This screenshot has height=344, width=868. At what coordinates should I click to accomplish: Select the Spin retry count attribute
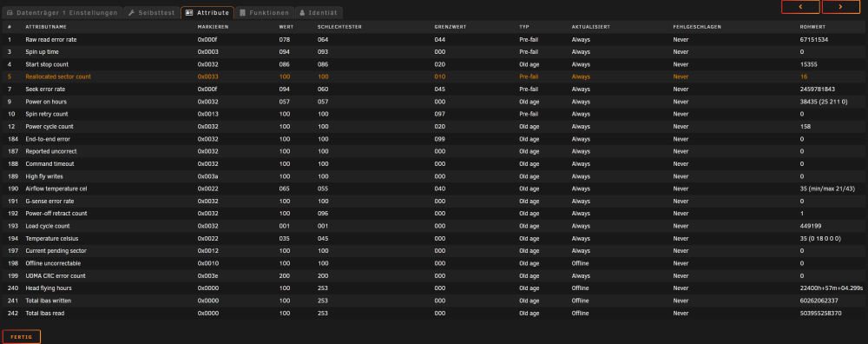47,114
